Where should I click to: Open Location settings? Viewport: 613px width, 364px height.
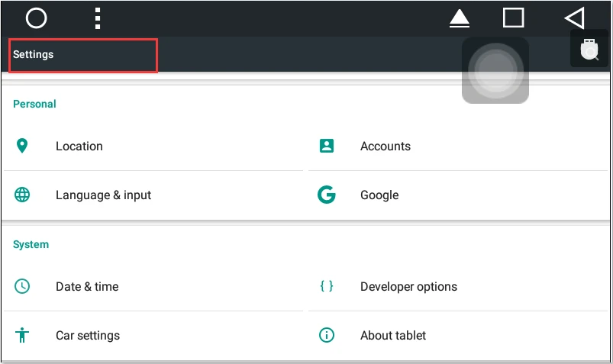[153, 147]
